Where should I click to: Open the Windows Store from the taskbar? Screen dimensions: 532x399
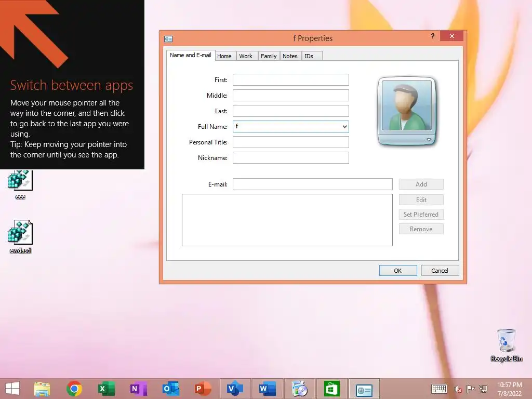click(x=331, y=389)
